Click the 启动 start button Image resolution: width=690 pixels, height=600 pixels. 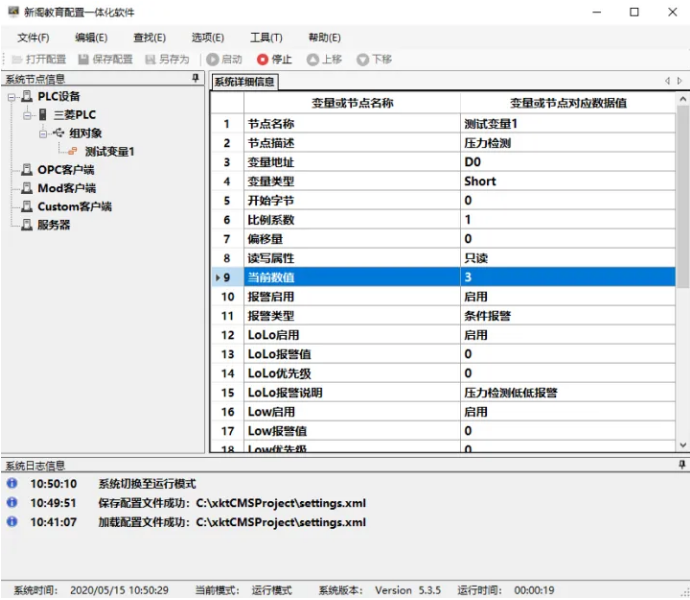coord(224,59)
